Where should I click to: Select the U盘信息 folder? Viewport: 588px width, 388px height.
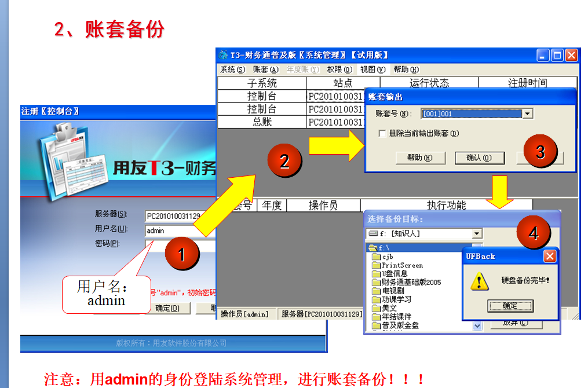tap(390, 274)
